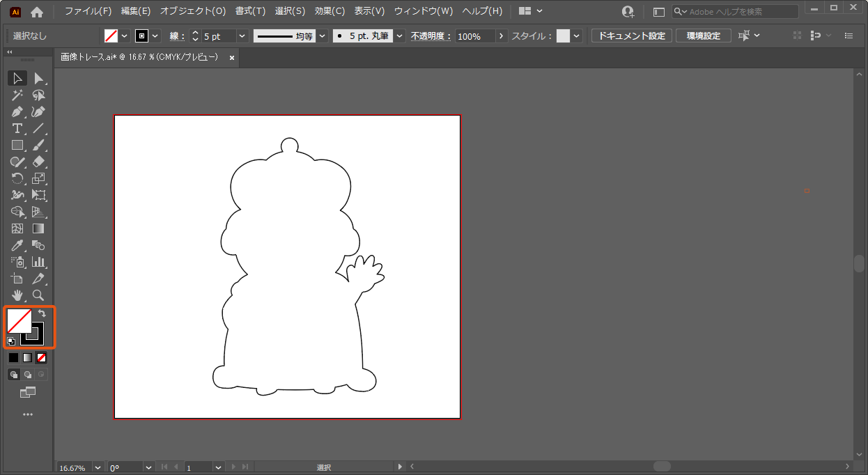Select the Gradient tool

(39, 228)
